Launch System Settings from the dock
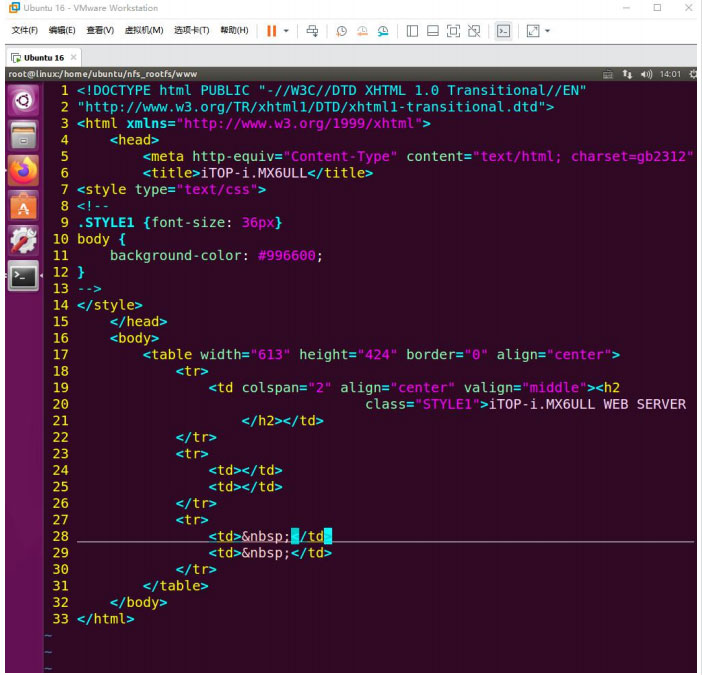The image size is (702, 675). coord(24,240)
